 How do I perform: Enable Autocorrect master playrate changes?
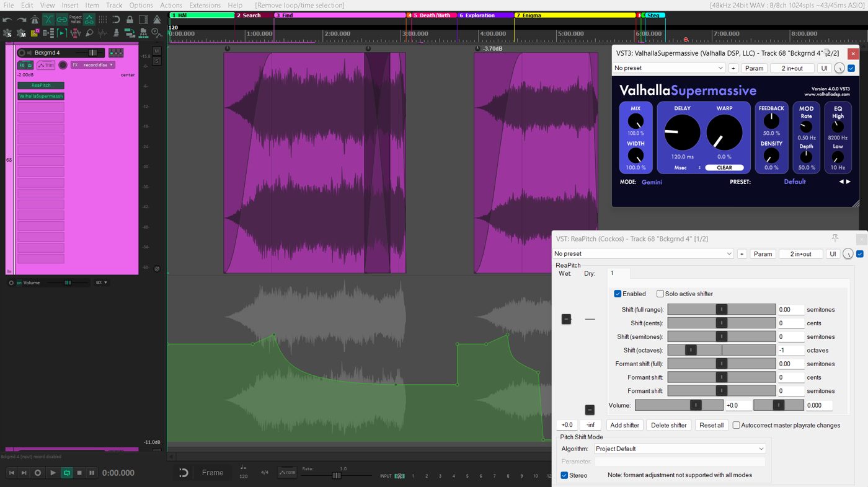737,425
